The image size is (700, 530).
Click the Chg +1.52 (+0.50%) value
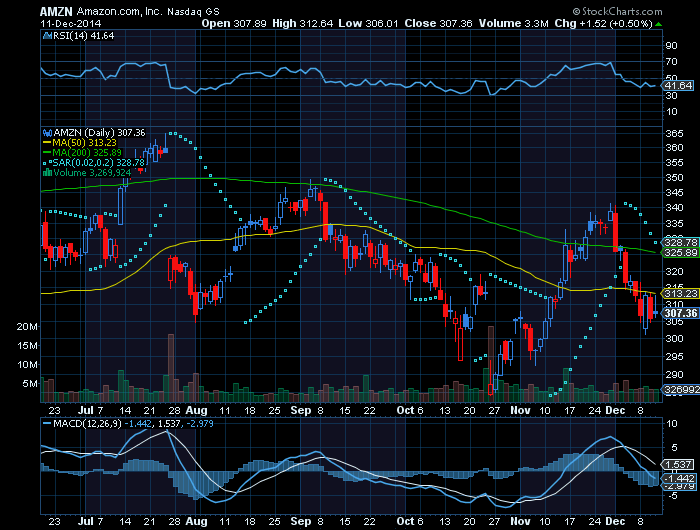click(604, 24)
